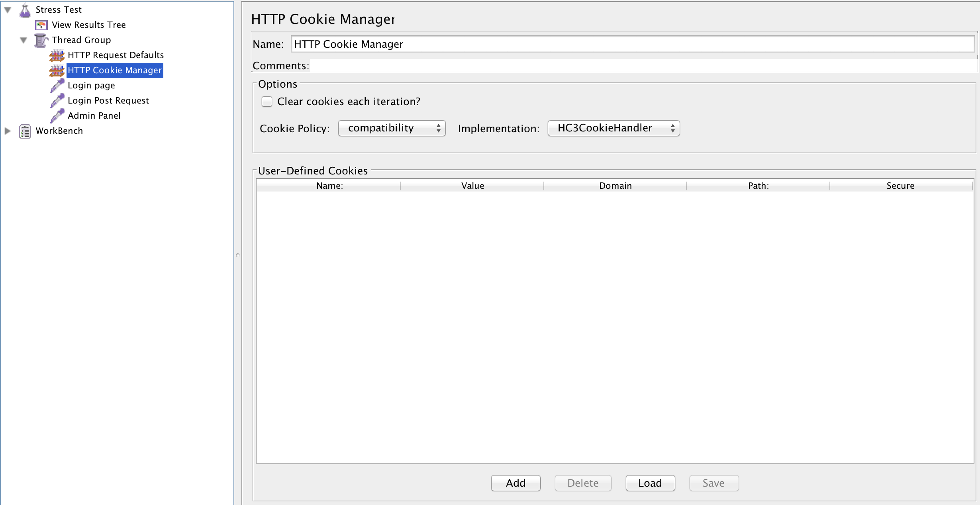Collapse the Thread Group tree node
Screen dimensions: 980x505
point(24,40)
